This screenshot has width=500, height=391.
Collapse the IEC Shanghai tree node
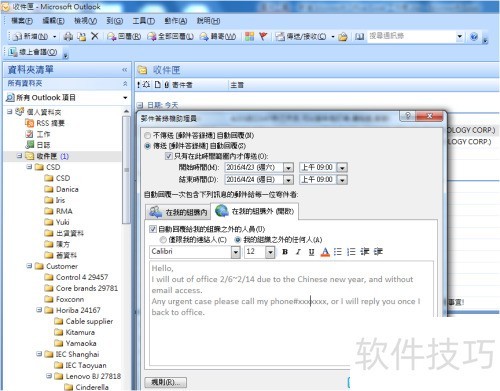coord(39,354)
